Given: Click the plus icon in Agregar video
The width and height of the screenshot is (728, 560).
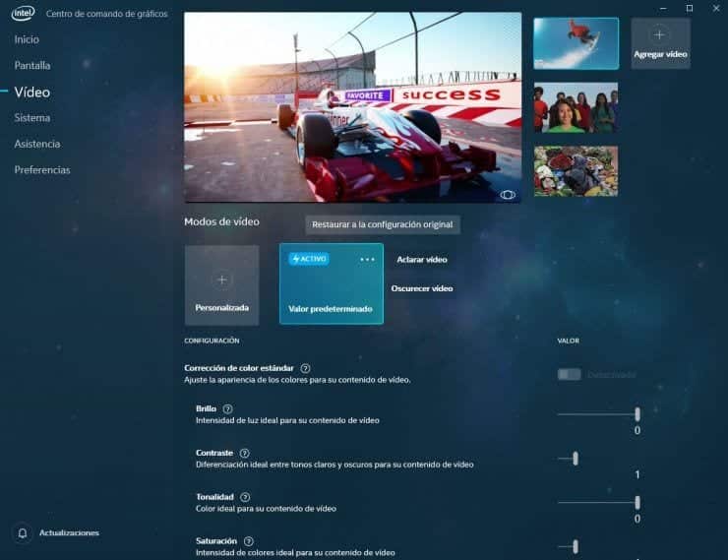Looking at the screenshot, I should (x=660, y=35).
